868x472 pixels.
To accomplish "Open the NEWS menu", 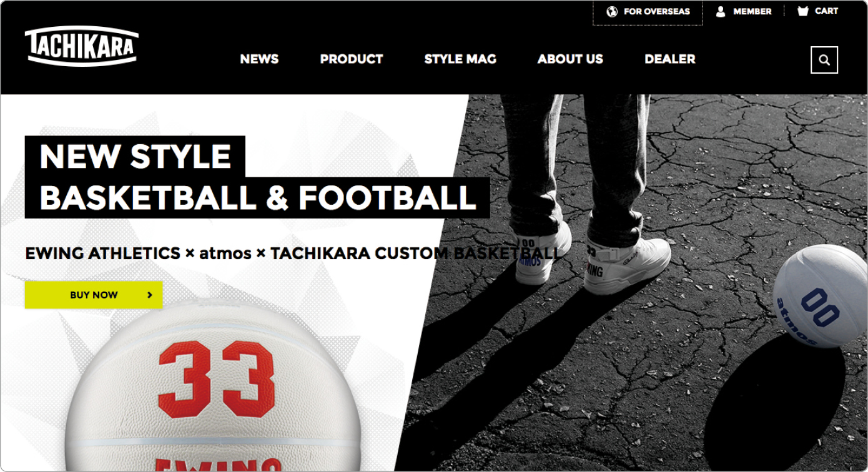I will pyautogui.click(x=259, y=59).
